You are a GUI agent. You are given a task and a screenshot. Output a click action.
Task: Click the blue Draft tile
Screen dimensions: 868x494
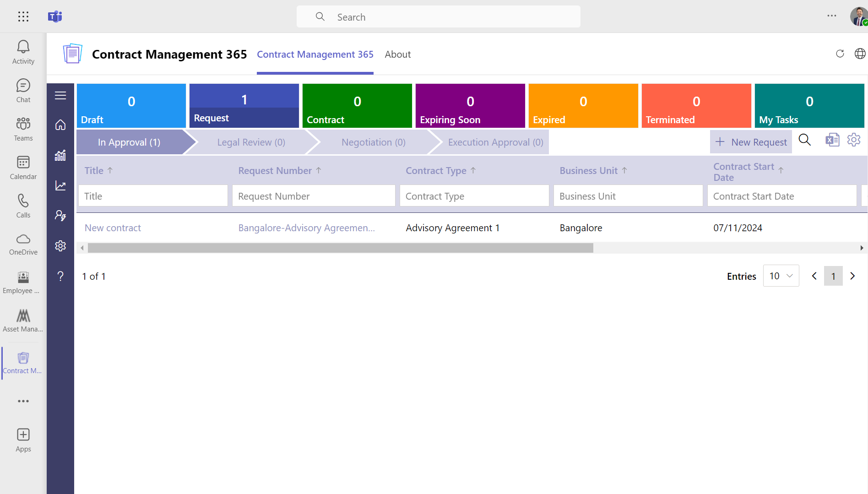(131, 106)
